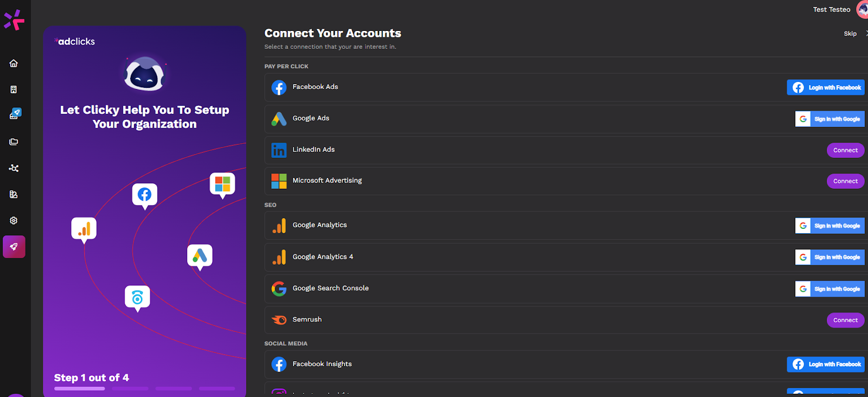Click the user avatar next to Test Testeo

(861, 9)
